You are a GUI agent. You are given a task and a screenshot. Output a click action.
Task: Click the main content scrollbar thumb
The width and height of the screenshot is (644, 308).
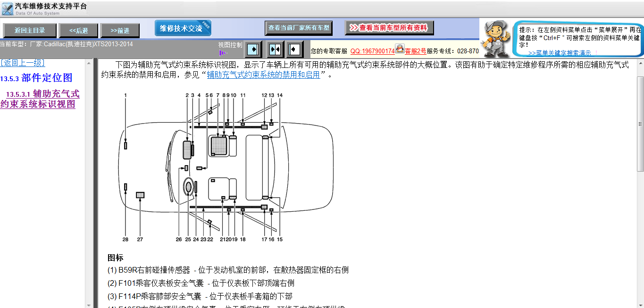pyautogui.click(x=640, y=125)
